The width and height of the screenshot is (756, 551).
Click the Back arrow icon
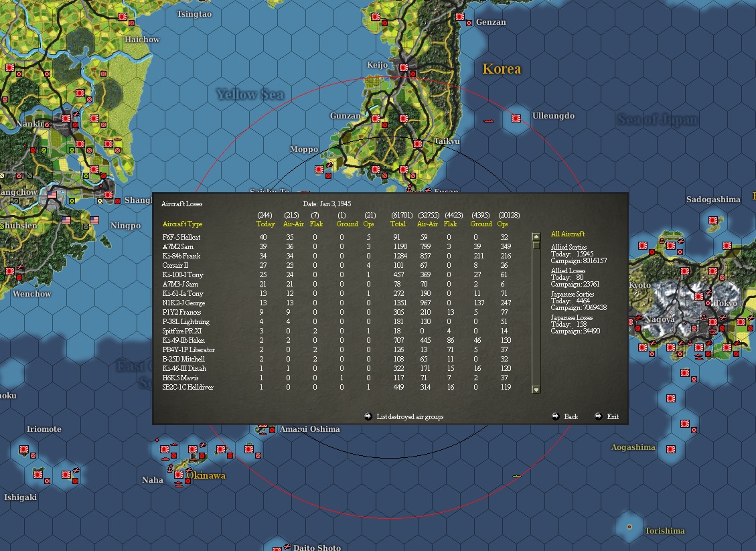(x=555, y=416)
